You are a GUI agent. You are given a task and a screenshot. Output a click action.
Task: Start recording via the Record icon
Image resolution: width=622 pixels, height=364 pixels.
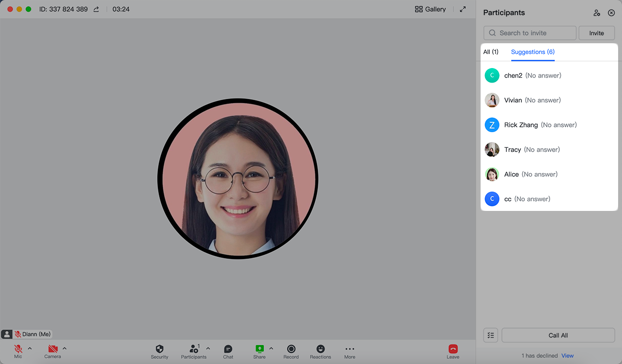(x=291, y=348)
